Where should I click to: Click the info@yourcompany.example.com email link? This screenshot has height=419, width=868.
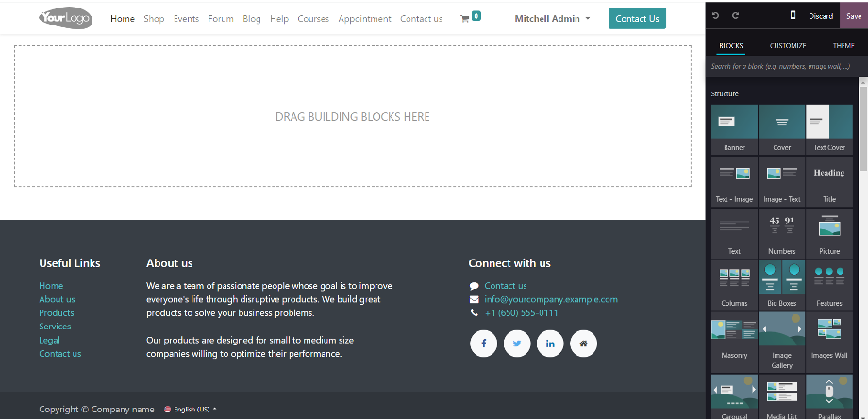(x=551, y=299)
